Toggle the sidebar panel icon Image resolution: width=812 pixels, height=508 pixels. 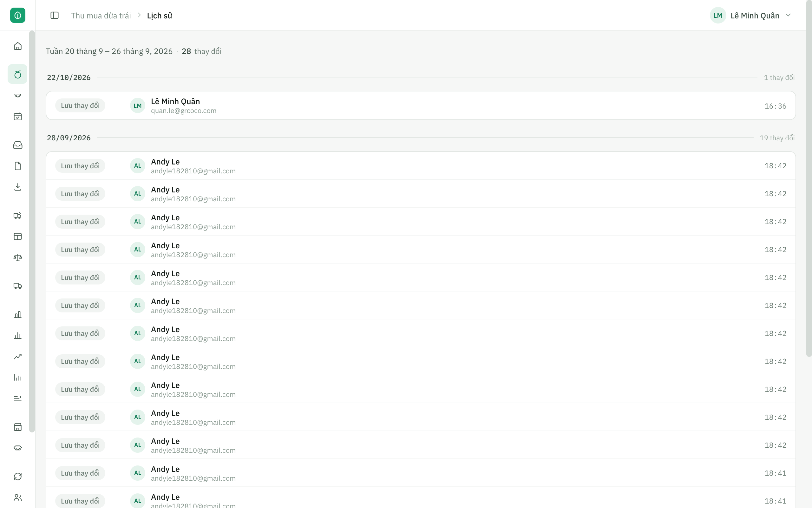pyautogui.click(x=54, y=16)
